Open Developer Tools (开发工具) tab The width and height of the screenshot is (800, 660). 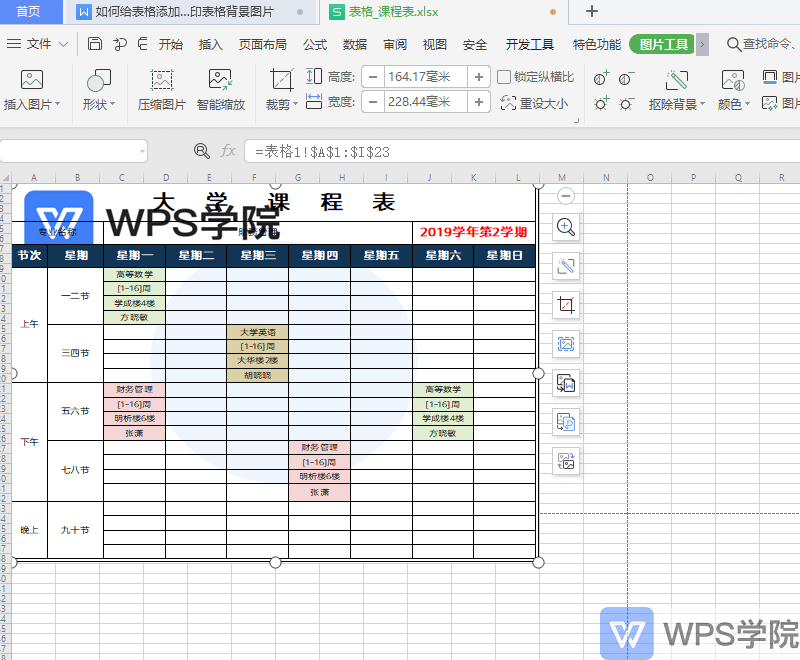(530, 44)
